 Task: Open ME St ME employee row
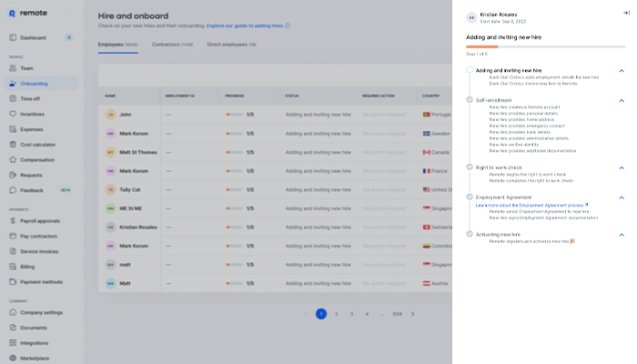point(275,208)
